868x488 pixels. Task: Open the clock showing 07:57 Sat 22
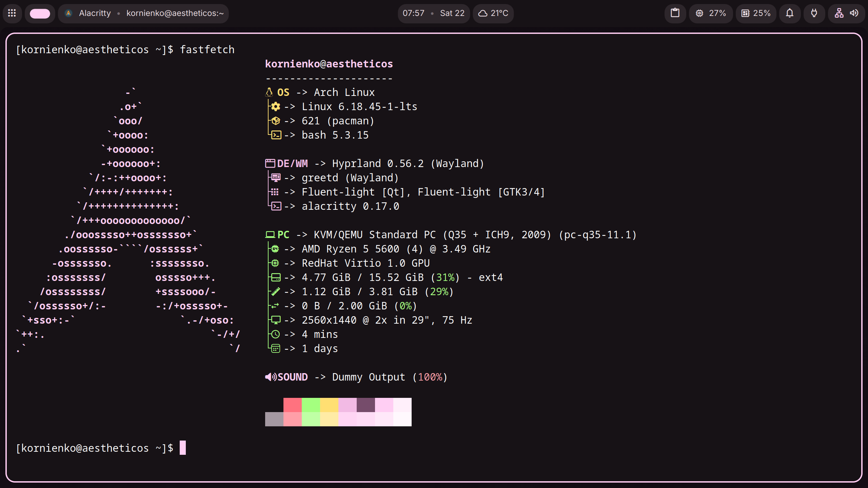point(433,13)
